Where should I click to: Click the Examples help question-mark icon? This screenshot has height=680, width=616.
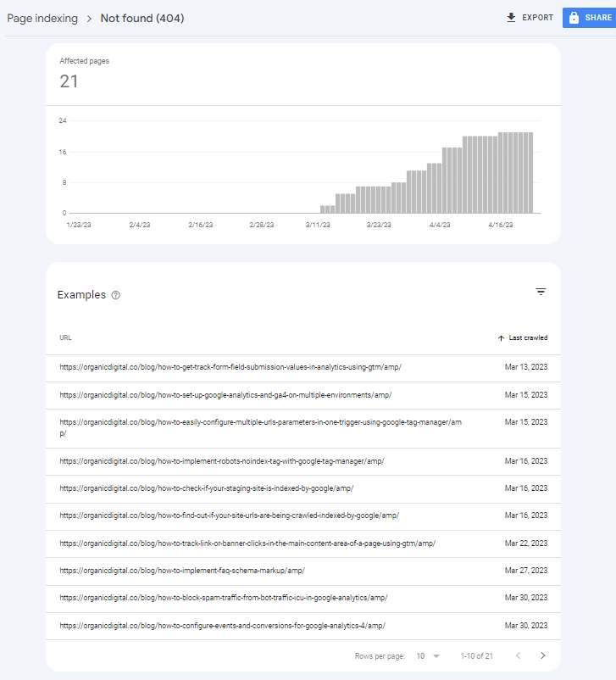click(x=116, y=295)
